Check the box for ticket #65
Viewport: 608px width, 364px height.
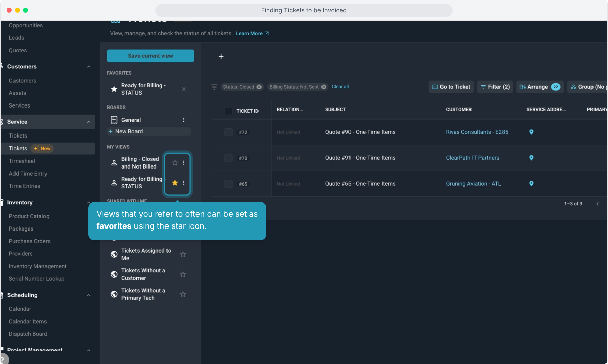pyautogui.click(x=229, y=184)
